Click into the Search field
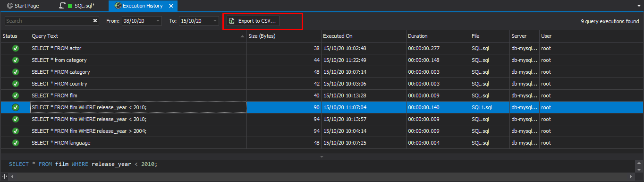Image resolution: width=644 pixels, height=182 pixels. [48, 21]
